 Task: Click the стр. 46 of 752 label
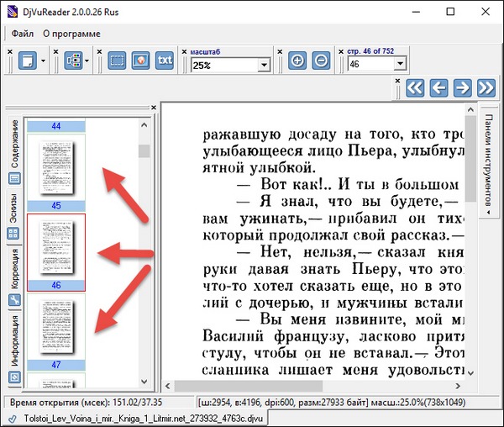(370, 51)
